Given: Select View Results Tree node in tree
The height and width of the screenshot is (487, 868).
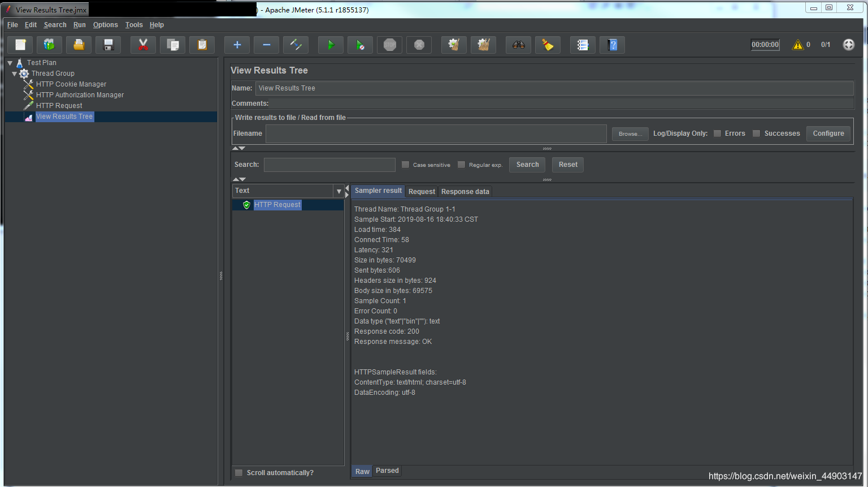Looking at the screenshot, I should tap(64, 117).
